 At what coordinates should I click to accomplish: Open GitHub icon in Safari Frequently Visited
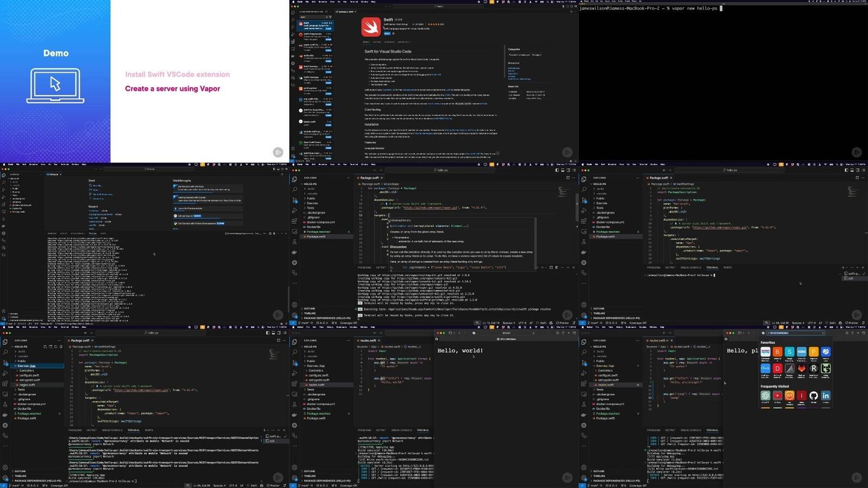point(814,396)
